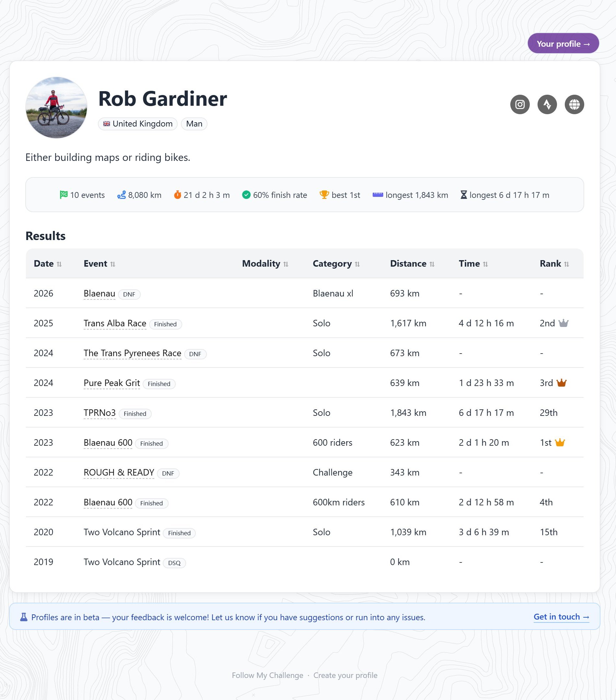Click the Follow My Challenge footer link
Screen dimensions: 616x700
(267, 675)
